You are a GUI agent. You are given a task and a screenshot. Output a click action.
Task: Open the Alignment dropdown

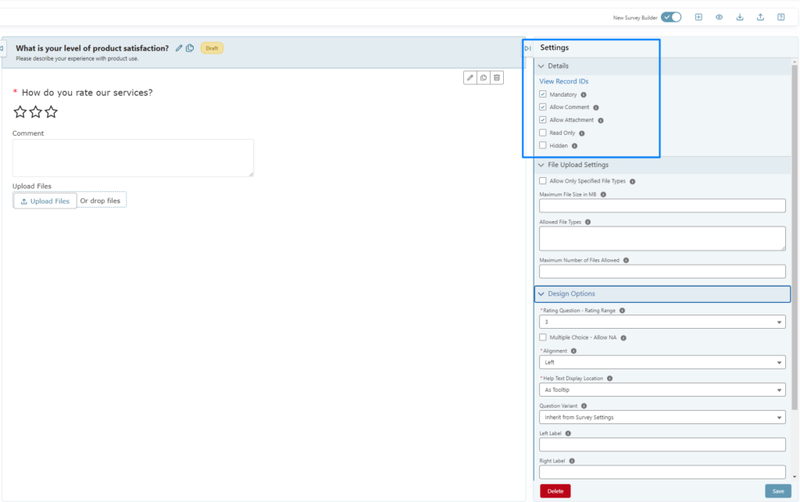[662, 362]
